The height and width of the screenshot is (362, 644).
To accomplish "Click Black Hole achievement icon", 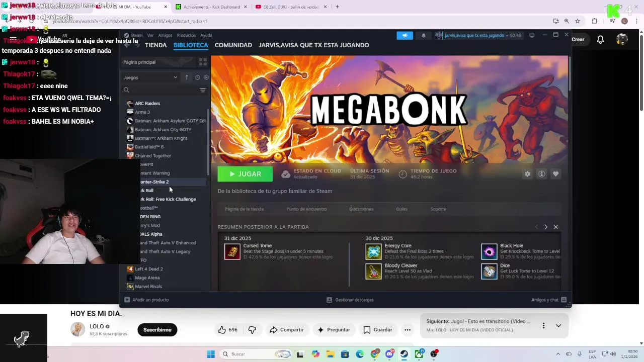I will tap(489, 251).
